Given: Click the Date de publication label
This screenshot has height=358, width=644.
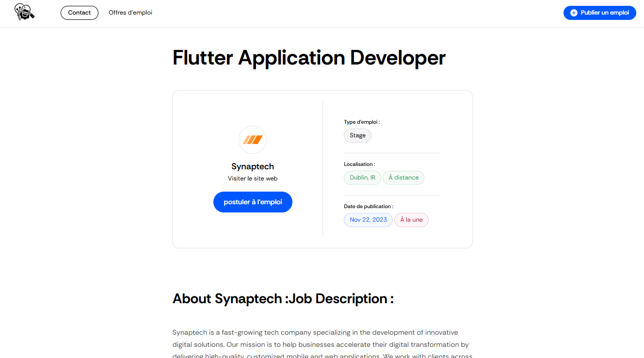Looking at the screenshot, I should pyautogui.click(x=369, y=207).
